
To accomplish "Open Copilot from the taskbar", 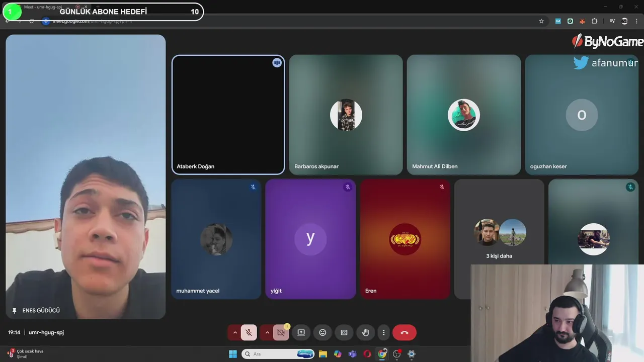I will click(x=338, y=354).
